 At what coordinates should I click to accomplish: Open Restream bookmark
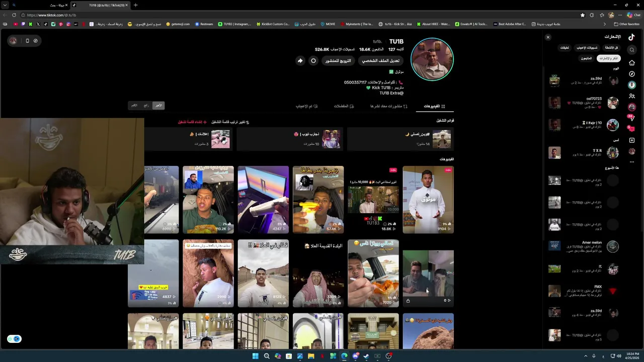[204, 24]
